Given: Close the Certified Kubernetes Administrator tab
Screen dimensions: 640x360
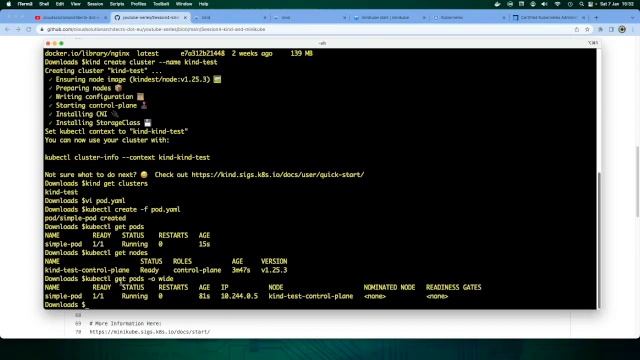Looking at the screenshot, I should 584,18.
